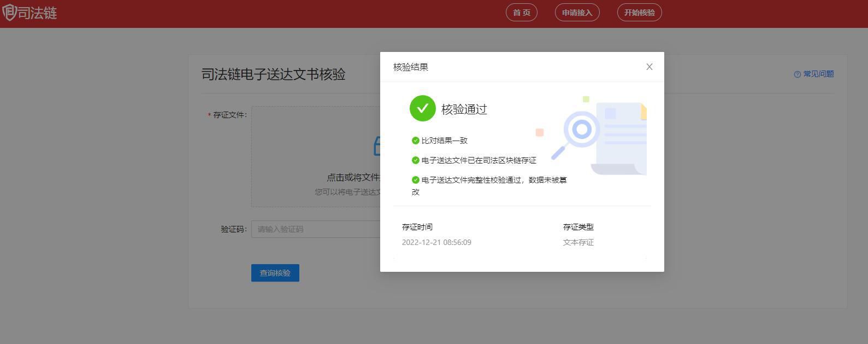Click the check icon beside 电子送达文件已在司法区块链存证

(x=415, y=160)
